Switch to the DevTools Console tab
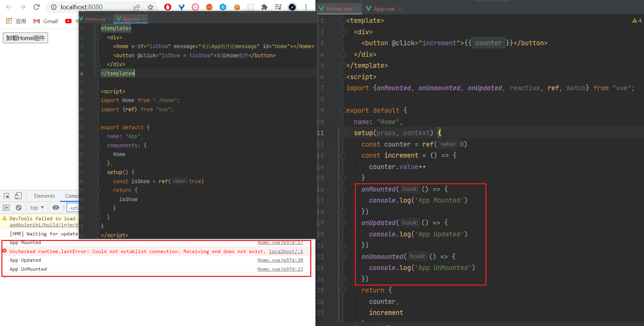This screenshot has width=644, height=326. pyautogui.click(x=72, y=196)
